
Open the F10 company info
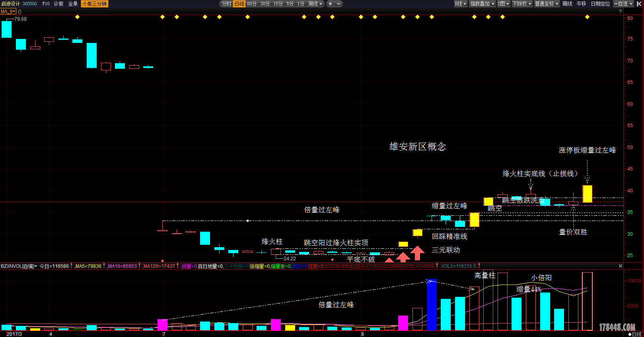pyautogui.click(x=46, y=4)
